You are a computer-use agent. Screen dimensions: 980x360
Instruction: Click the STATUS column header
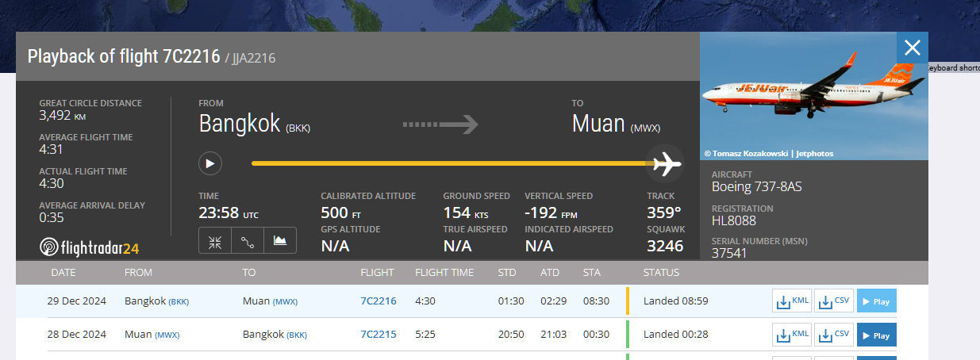click(661, 273)
